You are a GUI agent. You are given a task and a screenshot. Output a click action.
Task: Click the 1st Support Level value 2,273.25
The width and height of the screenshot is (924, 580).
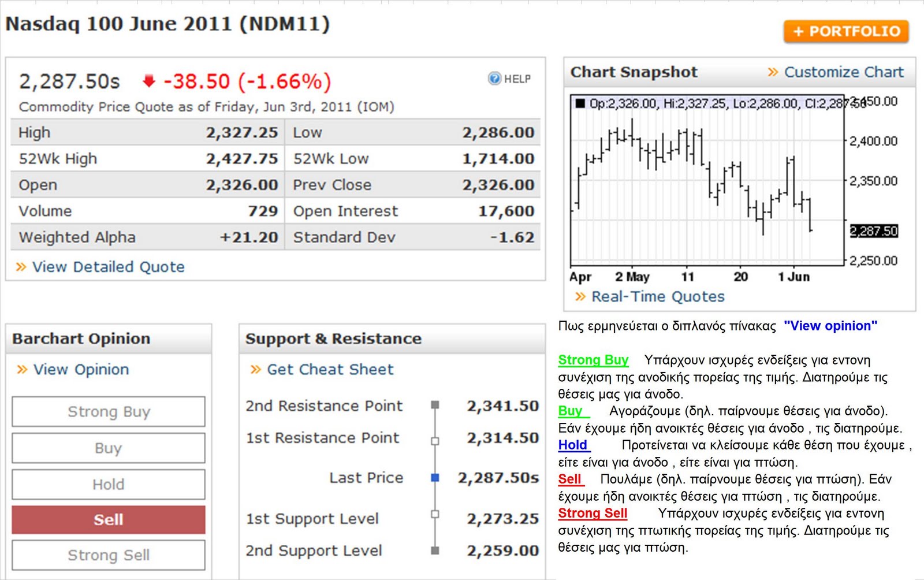503,519
